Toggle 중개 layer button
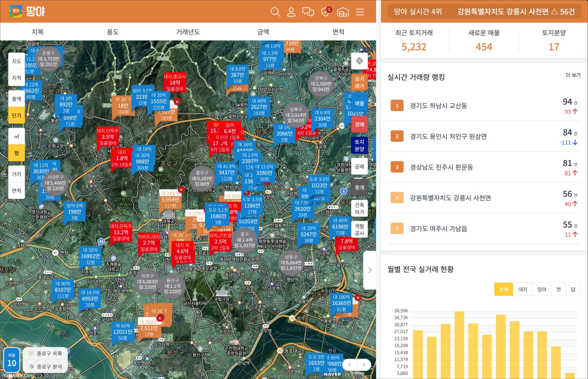Viewport: 588px width, 379px height. coord(360,188)
